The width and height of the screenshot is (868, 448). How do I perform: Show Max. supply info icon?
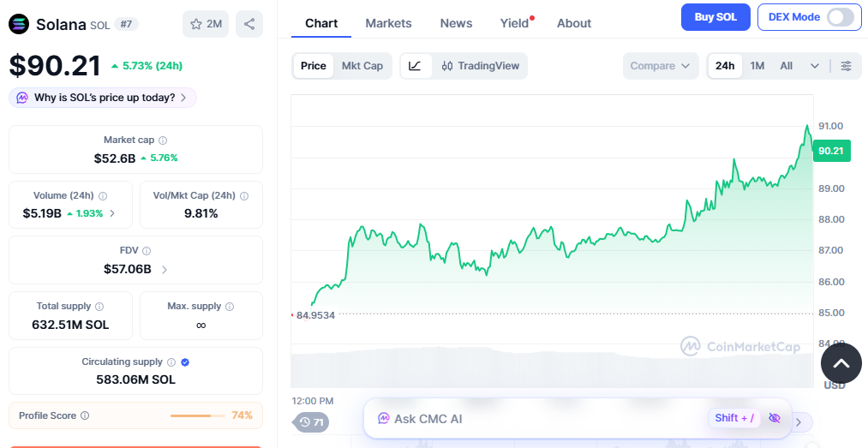click(x=230, y=307)
